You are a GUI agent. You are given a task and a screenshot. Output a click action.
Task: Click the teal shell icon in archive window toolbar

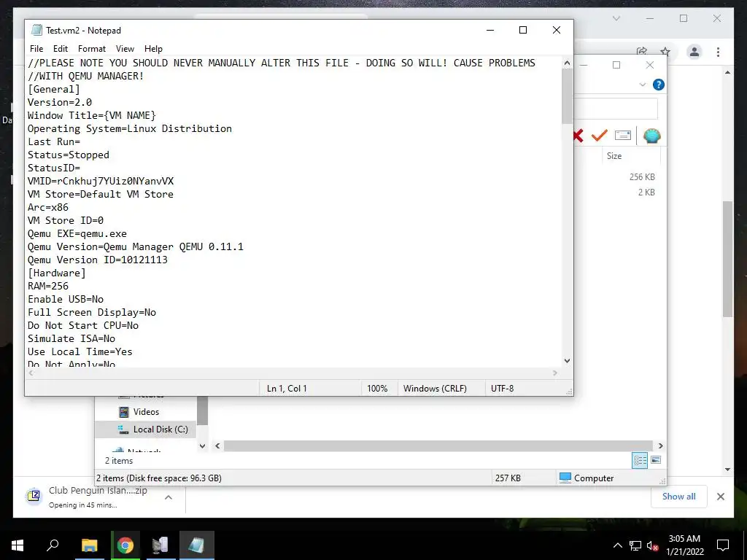(651, 136)
